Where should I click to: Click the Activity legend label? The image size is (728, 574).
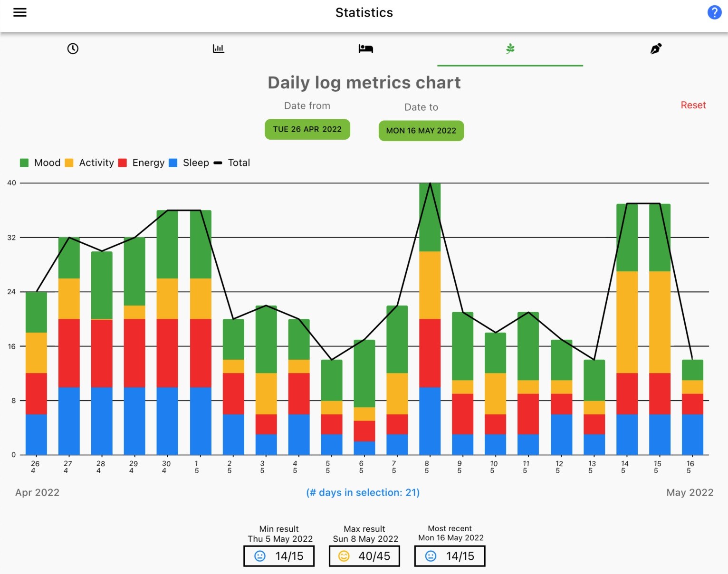(96, 163)
